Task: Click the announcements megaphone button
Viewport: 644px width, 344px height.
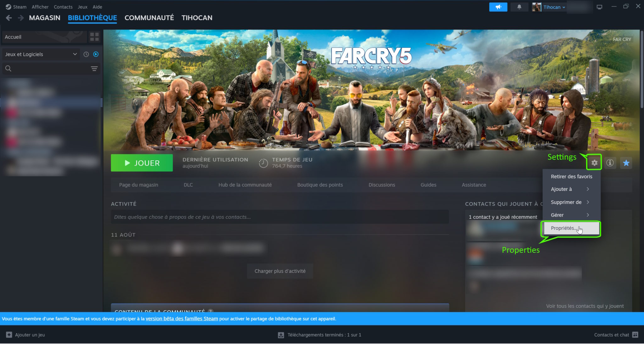Action: point(498,7)
